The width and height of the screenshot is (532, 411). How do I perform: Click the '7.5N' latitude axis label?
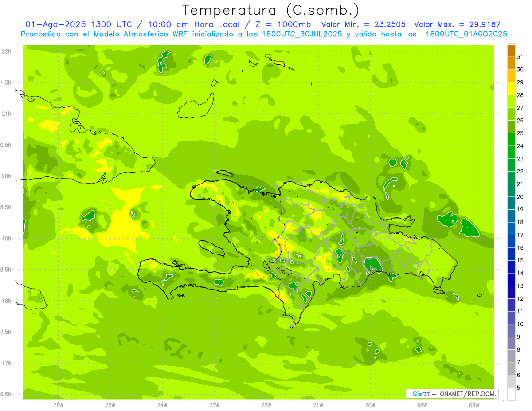(7, 332)
